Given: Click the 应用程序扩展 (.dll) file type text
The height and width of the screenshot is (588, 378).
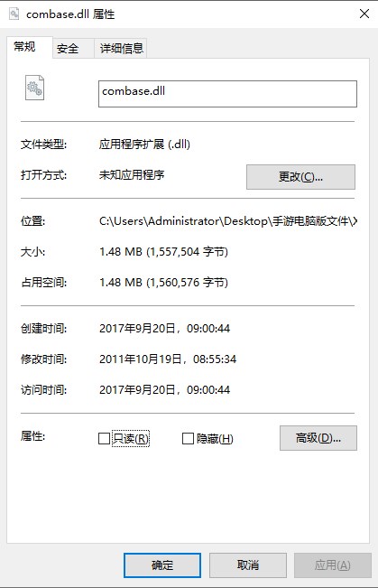Looking at the screenshot, I should click(x=144, y=144).
